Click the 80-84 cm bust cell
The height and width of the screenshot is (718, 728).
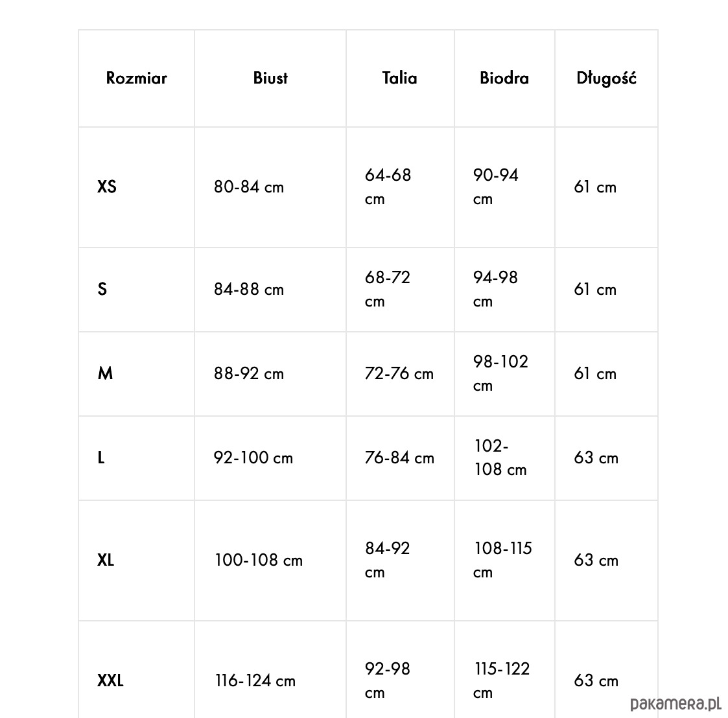[249, 187]
